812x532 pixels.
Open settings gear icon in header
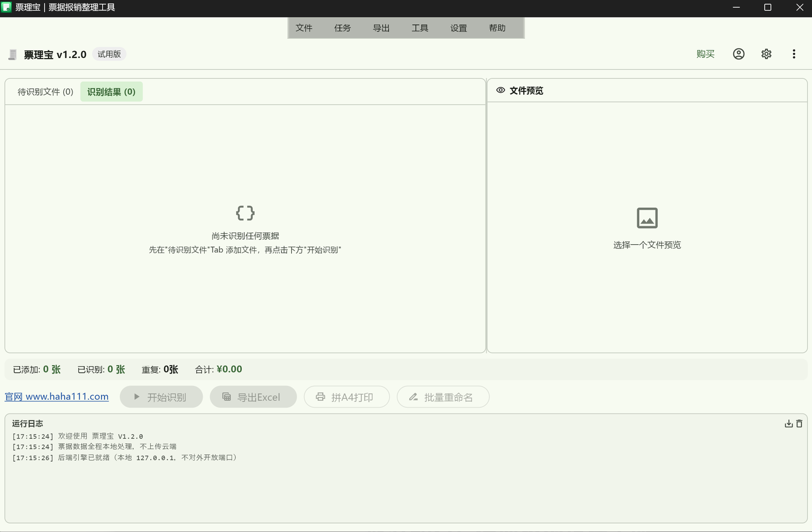(766, 54)
